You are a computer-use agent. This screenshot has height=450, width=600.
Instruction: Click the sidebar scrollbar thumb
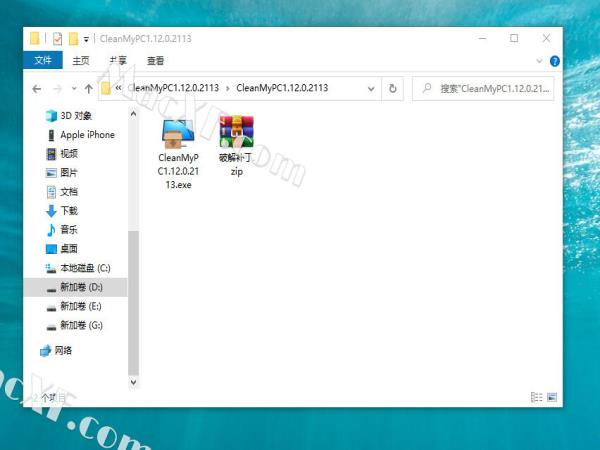[133, 302]
